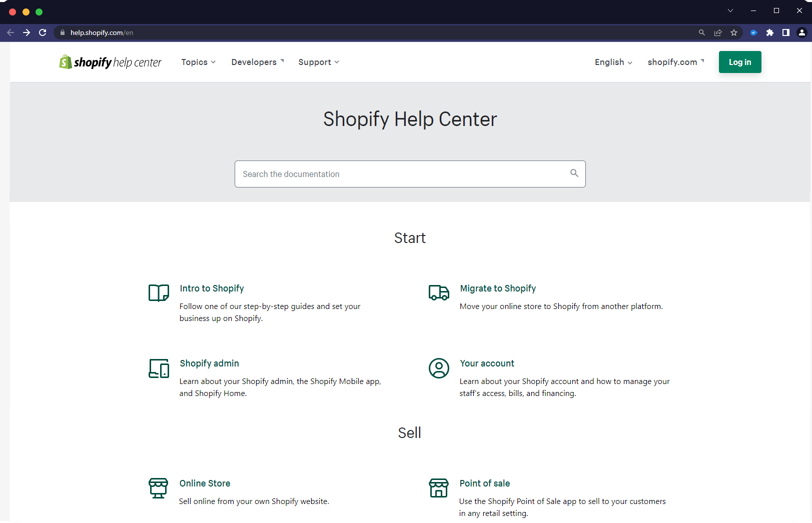Screen dimensions: 812x523
Task: Click the lock icon in the address bar
Action: pyautogui.click(x=63, y=32)
